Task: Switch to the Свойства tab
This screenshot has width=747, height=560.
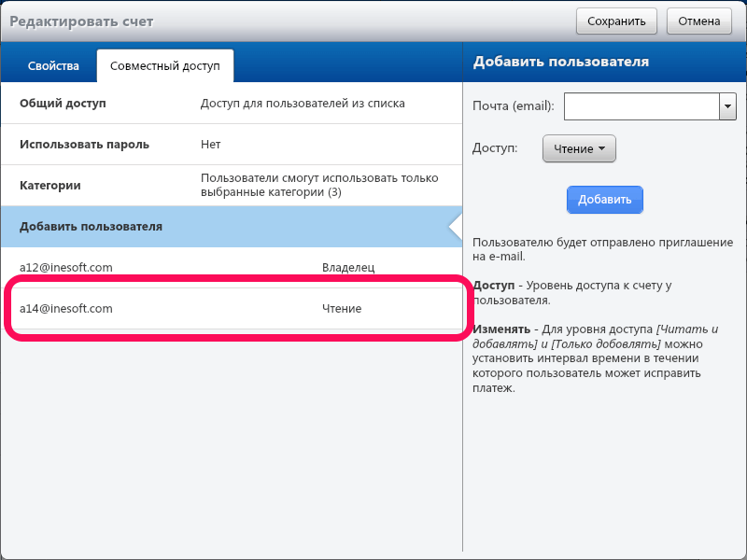Action: pyautogui.click(x=53, y=66)
